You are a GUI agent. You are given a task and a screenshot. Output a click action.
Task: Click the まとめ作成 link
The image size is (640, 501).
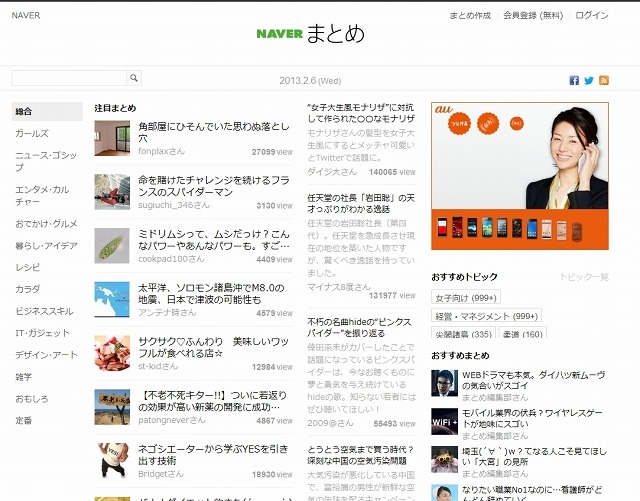tap(470, 16)
